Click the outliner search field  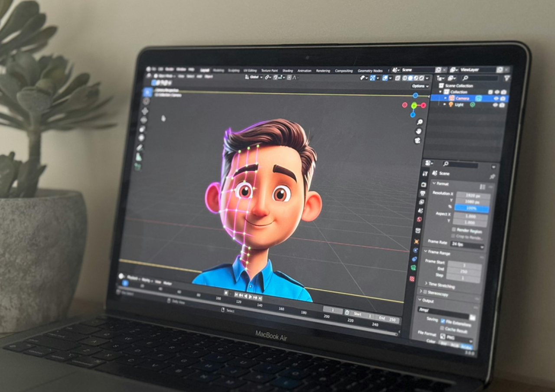480,78
